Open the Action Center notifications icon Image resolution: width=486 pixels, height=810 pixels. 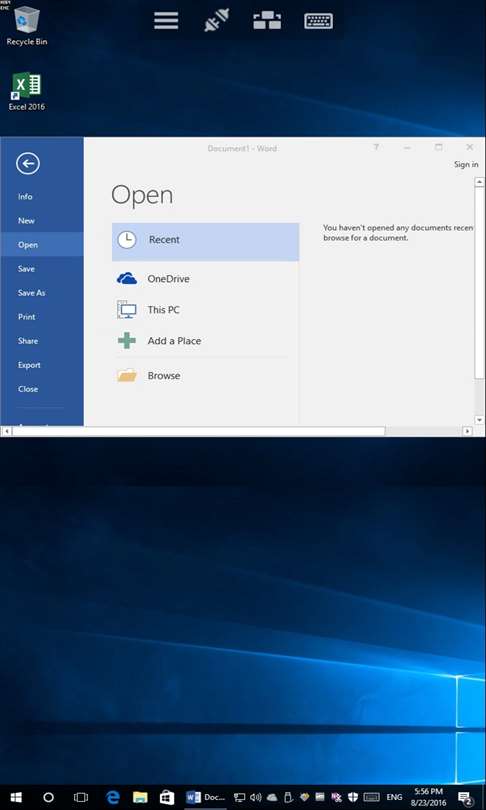(x=466, y=798)
